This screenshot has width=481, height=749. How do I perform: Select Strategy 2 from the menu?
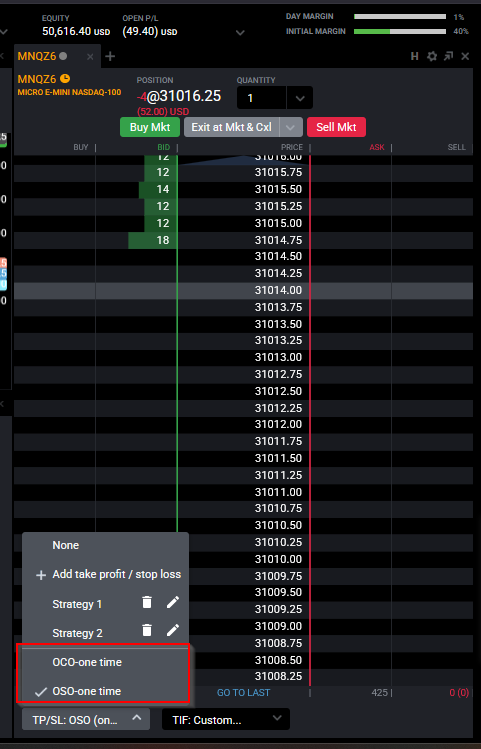[x=77, y=633]
